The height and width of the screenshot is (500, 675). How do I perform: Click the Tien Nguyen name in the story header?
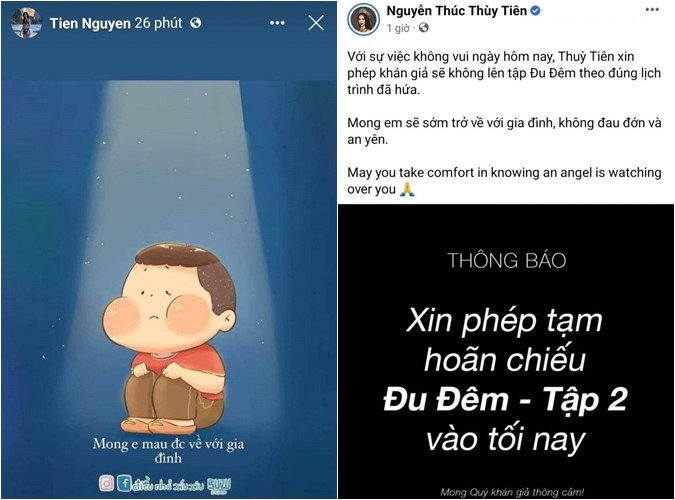coord(90,23)
